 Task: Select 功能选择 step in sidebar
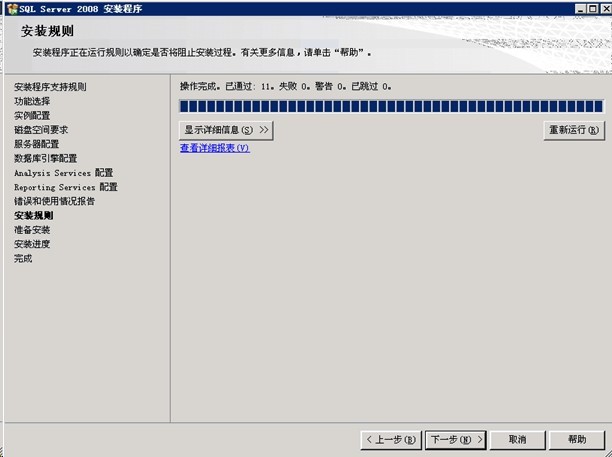click(x=32, y=101)
